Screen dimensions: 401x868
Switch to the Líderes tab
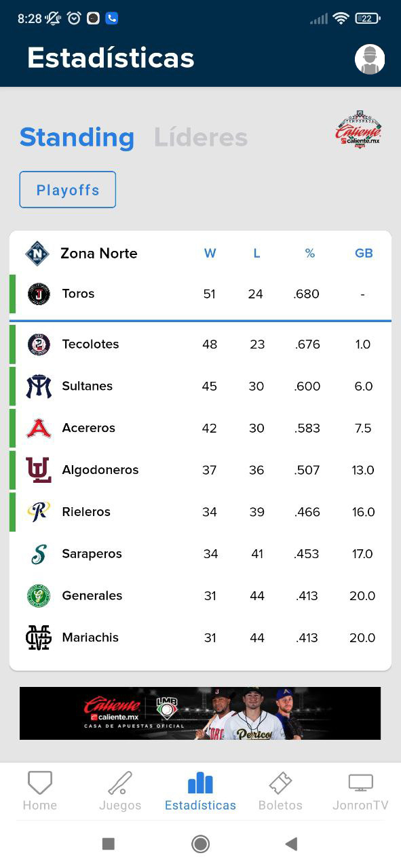pyautogui.click(x=201, y=138)
